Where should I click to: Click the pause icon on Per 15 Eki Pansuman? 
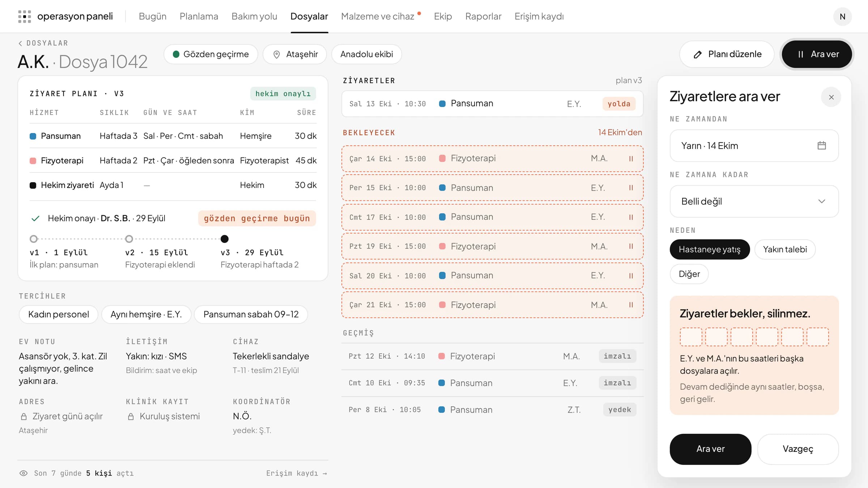pos(631,188)
